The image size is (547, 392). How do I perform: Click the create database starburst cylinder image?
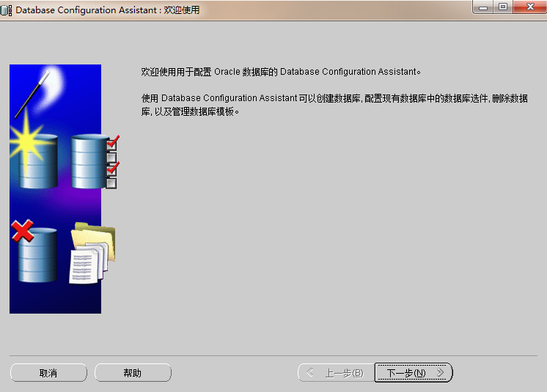click(x=34, y=153)
